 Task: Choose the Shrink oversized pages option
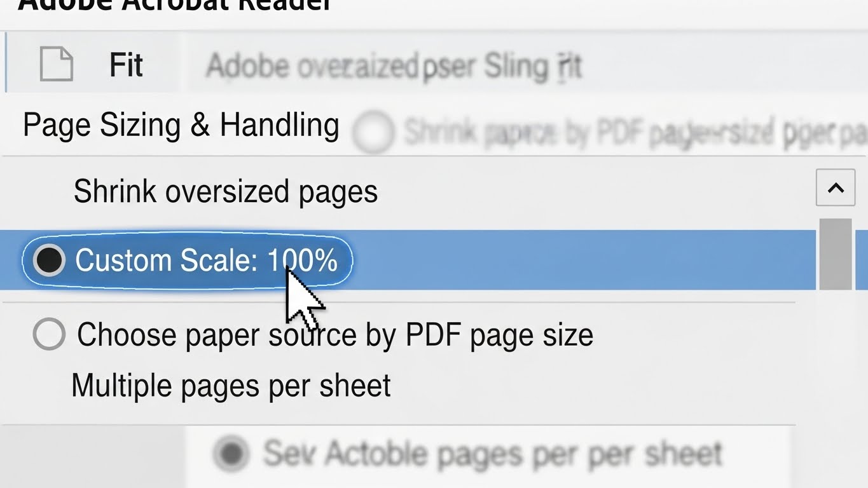tap(225, 191)
